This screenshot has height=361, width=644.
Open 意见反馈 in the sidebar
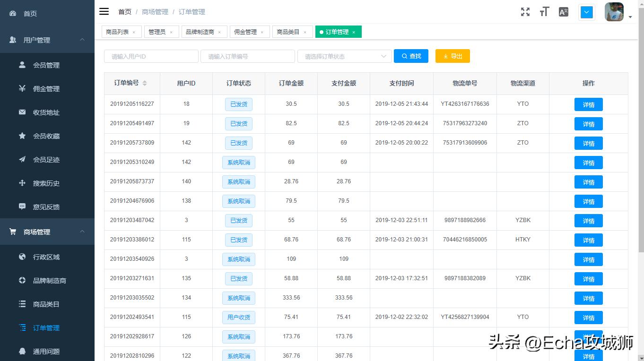click(x=46, y=207)
